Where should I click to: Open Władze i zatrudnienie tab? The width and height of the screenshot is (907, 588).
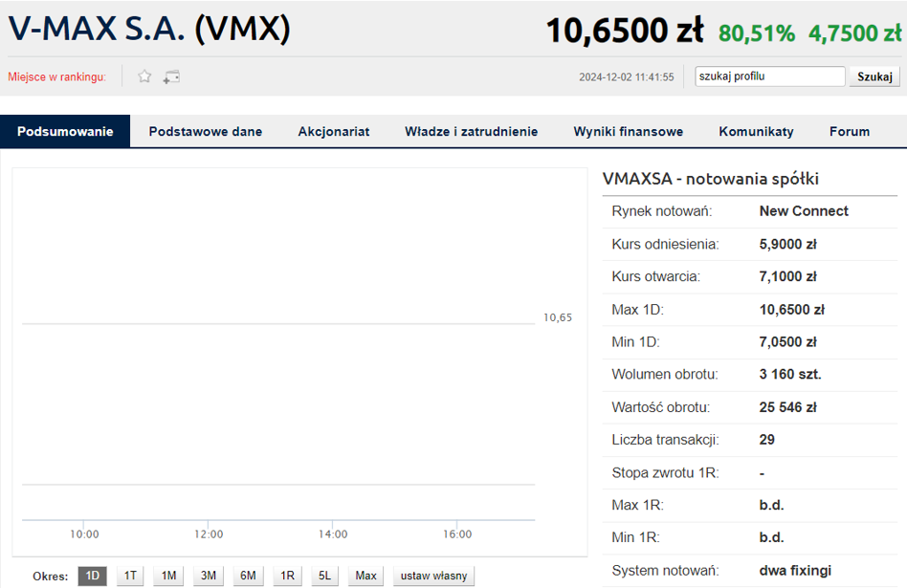point(472,131)
